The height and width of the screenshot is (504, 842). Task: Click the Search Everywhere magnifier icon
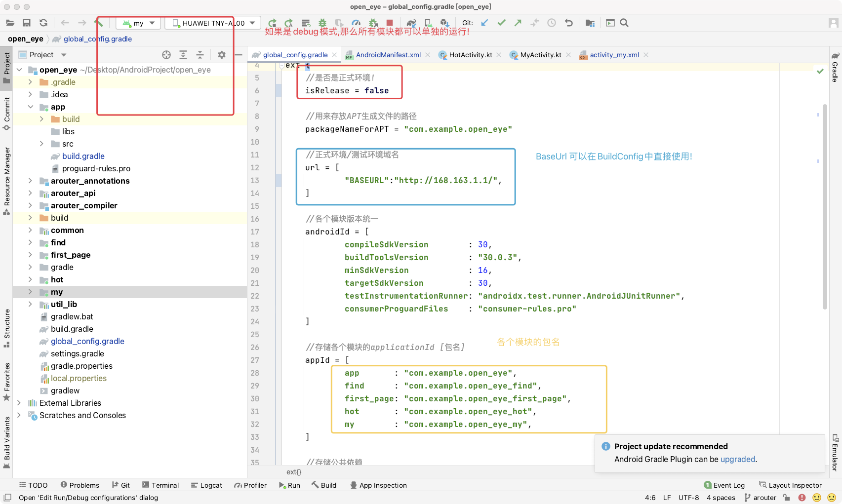click(624, 23)
